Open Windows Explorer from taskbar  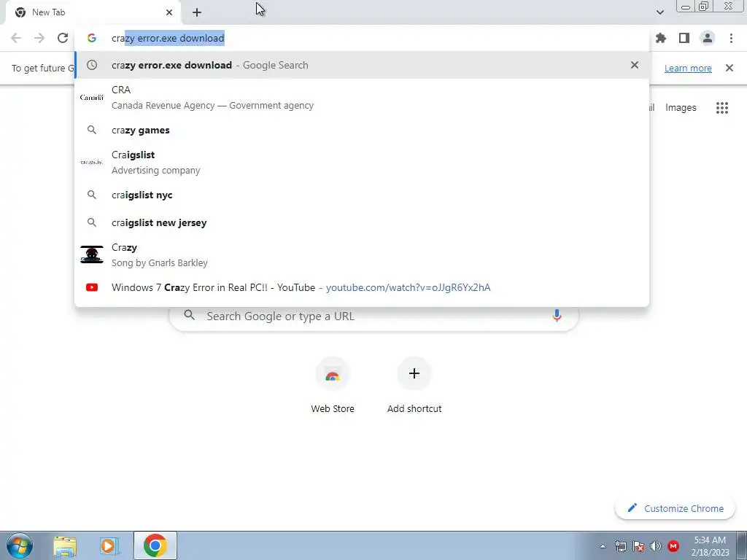pos(65,545)
